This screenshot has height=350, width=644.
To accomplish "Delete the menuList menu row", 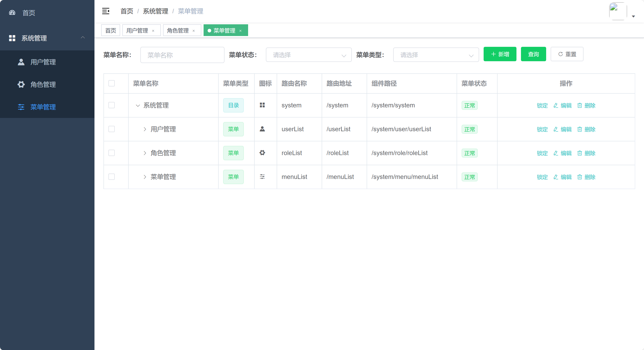I will click(586, 177).
